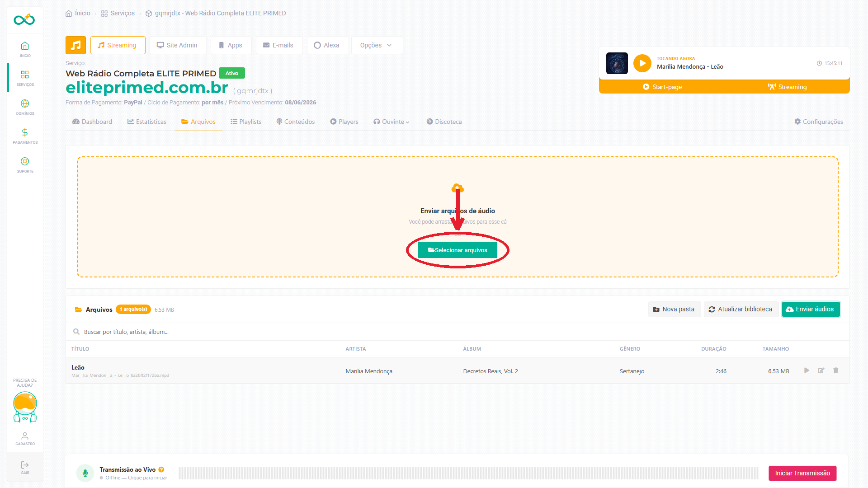Click Enviar áudios button

click(811, 309)
